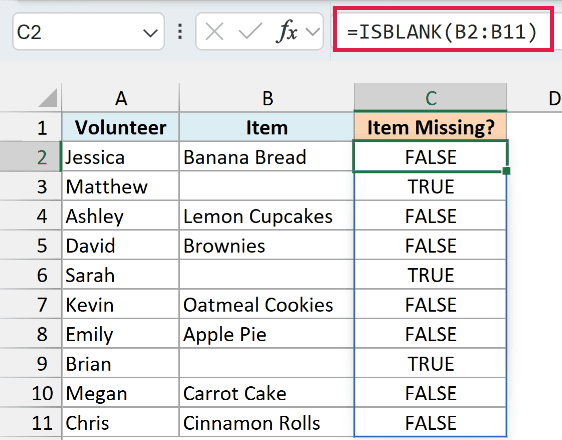Click the formula bar resize dots handle
This screenshot has height=440, width=562.
[180, 32]
